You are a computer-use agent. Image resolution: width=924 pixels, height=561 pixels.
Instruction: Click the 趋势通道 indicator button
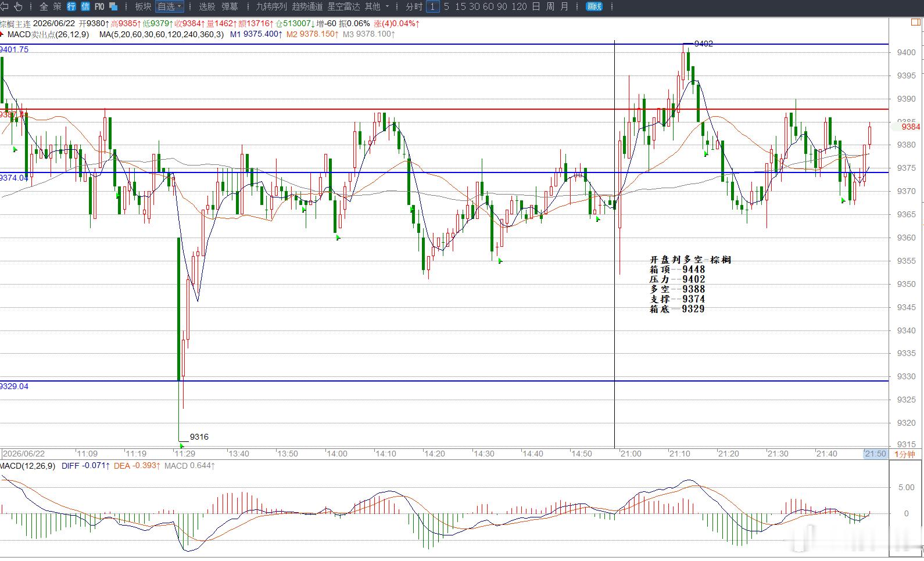(x=307, y=6)
